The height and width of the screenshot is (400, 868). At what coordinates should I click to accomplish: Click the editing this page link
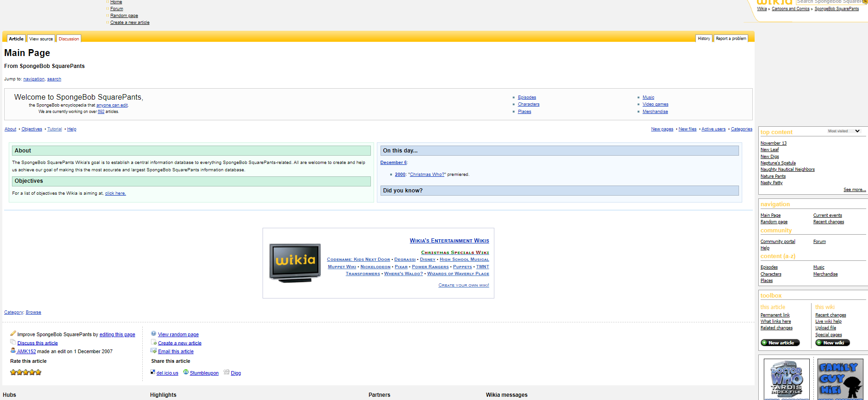click(118, 335)
